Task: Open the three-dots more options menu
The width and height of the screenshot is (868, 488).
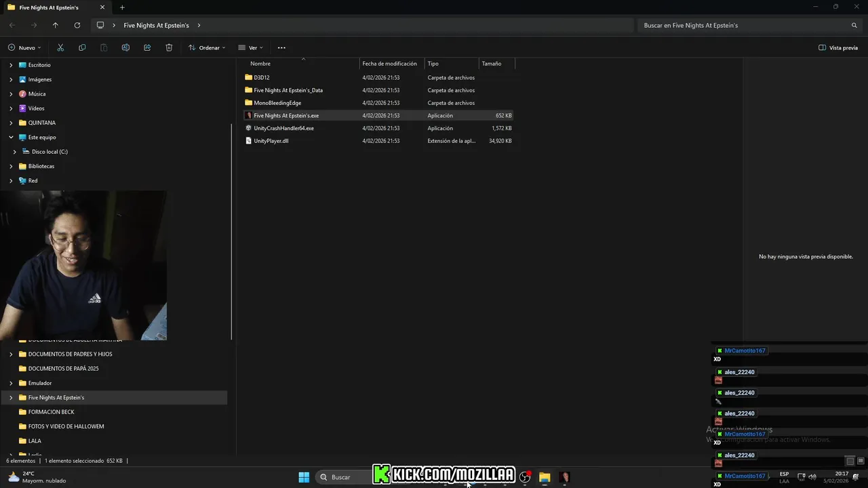Action: (281, 47)
